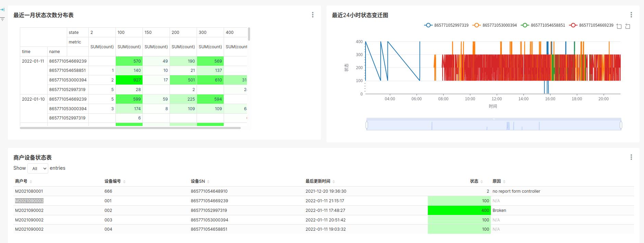Click timestamp 2022-01-11 21:15:17

(325, 201)
